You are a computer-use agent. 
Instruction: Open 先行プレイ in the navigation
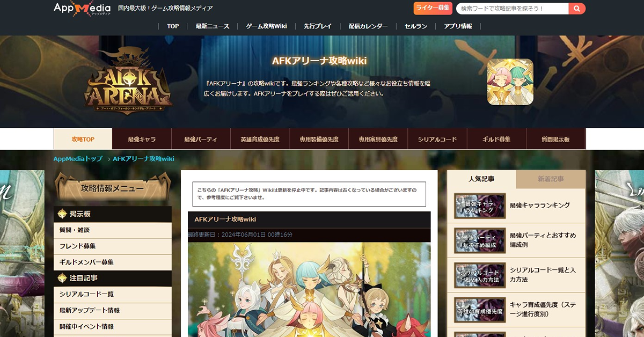click(318, 26)
